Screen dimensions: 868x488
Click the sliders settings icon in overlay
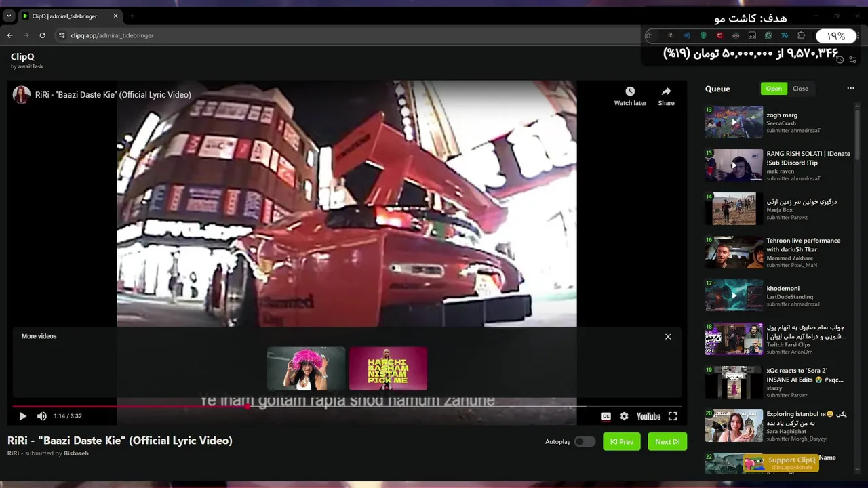tap(852, 60)
